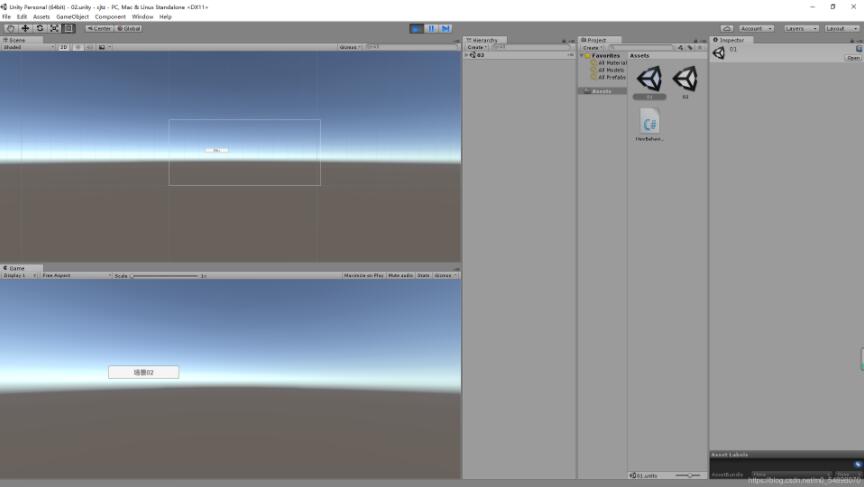Click Project thumbnail size slider
The image size is (864, 487).
tap(688, 475)
